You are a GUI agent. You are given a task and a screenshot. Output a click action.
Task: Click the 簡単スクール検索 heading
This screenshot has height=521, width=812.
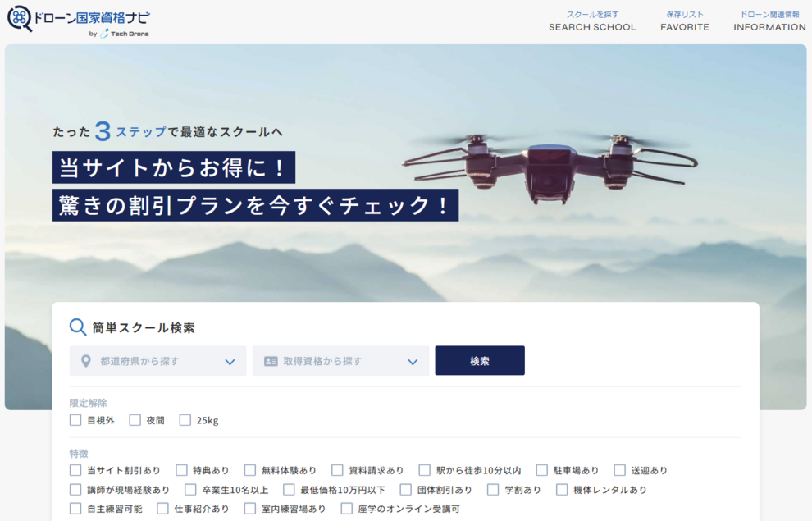(x=144, y=328)
